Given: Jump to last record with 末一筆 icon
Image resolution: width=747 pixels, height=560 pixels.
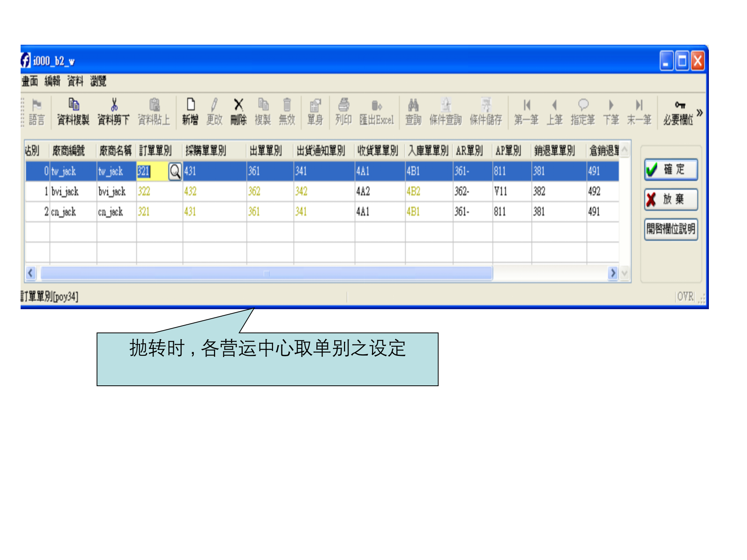Looking at the screenshot, I should click(x=638, y=112).
